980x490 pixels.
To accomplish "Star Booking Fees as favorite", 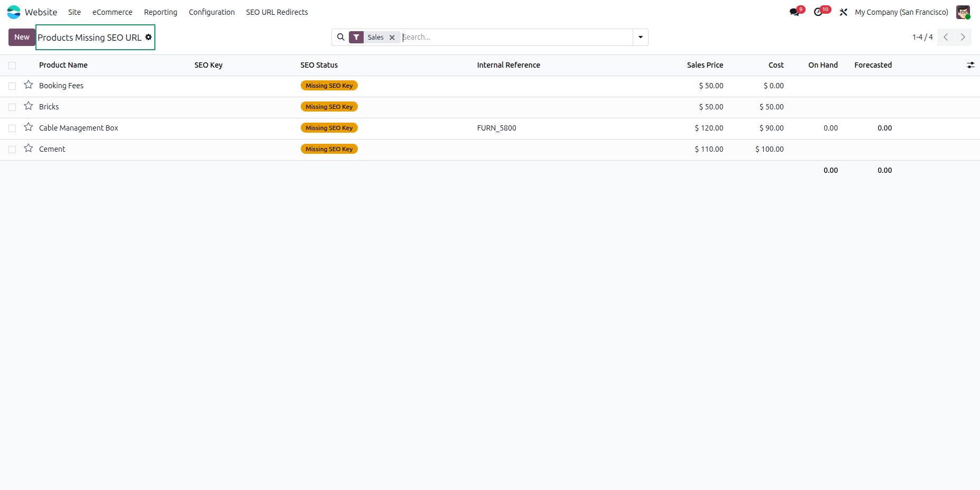I will coord(29,85).
